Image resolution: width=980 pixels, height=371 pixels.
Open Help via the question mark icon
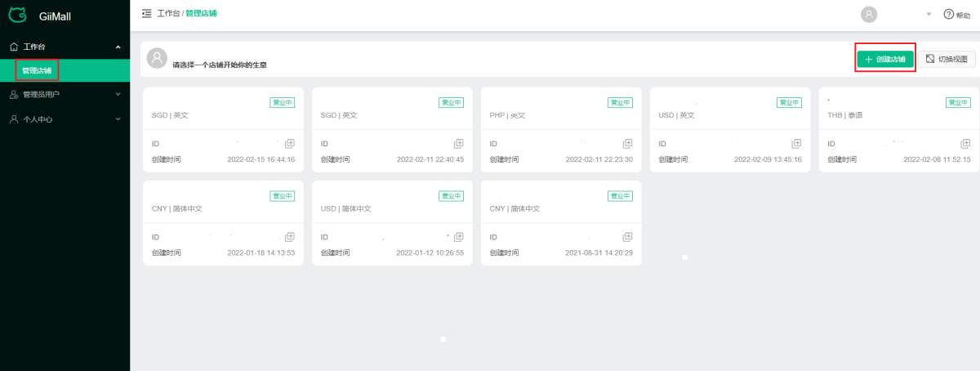948,15
